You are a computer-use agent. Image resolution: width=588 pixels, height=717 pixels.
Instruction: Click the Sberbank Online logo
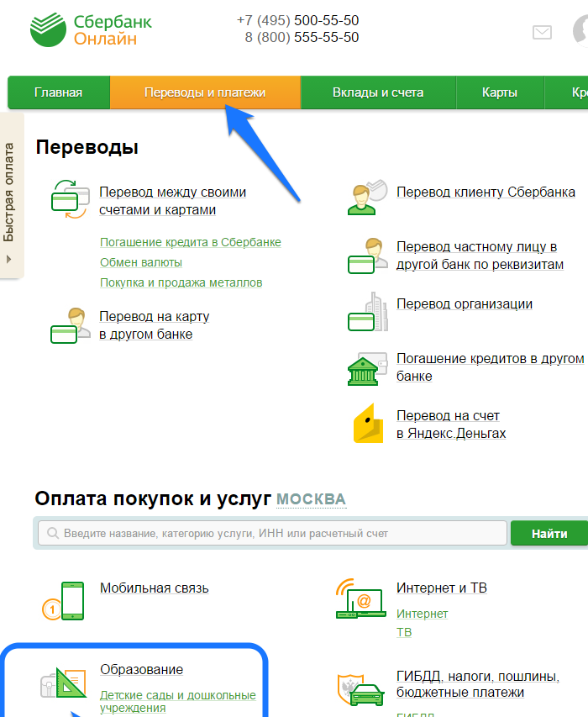click(91, 29)
